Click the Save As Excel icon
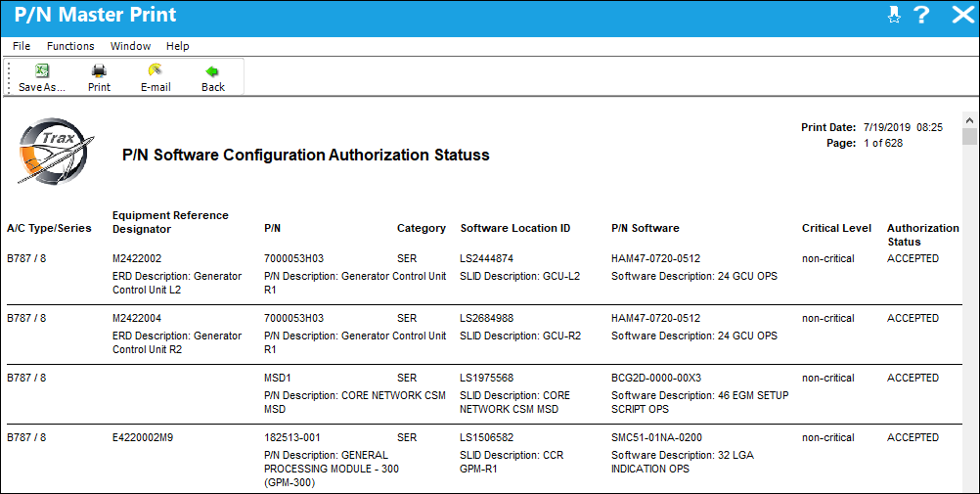 click(x=42, y=70)
